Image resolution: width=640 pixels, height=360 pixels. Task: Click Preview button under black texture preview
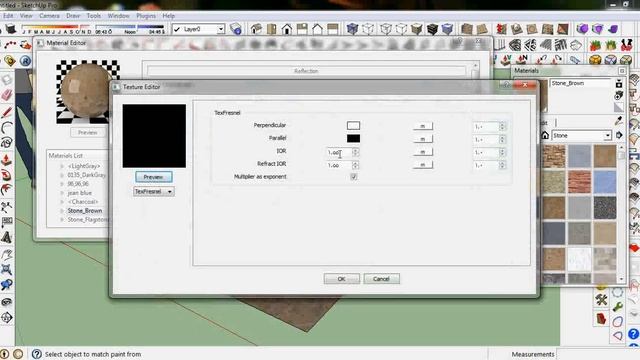(154, 177)
